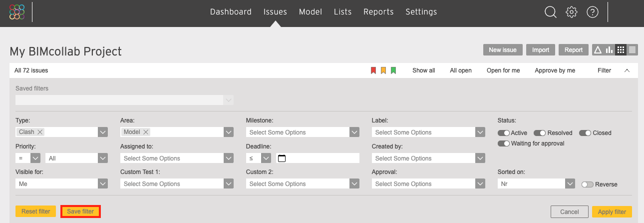The height and width of the screenshot is (223, 644).
Task: Filter by red flag
Action: point(373,70)
